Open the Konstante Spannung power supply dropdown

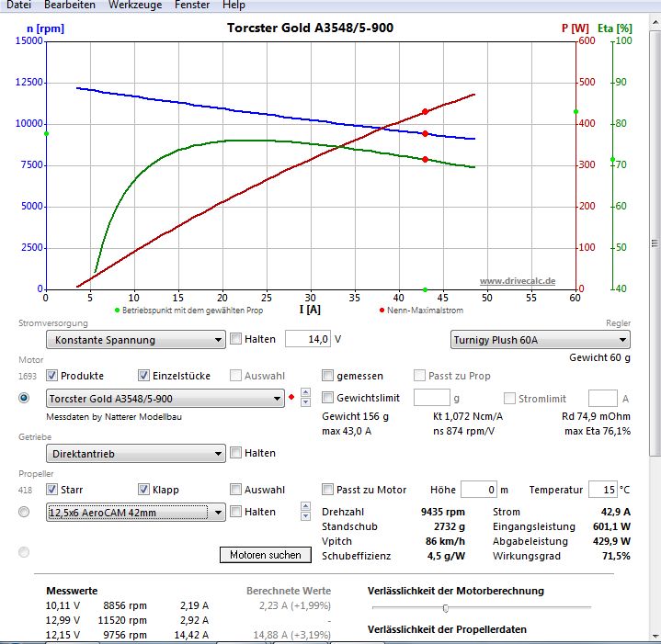(x=136, y=340)
